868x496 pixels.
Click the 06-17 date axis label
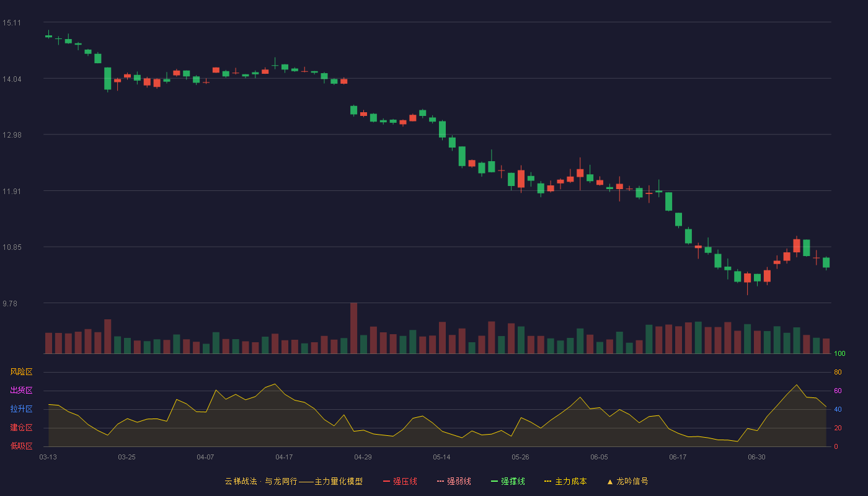pos(678,457)
